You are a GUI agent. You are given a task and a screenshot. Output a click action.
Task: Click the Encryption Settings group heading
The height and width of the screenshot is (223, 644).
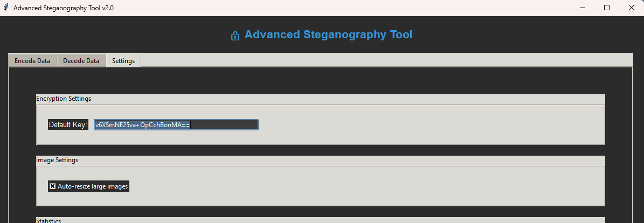64,99
